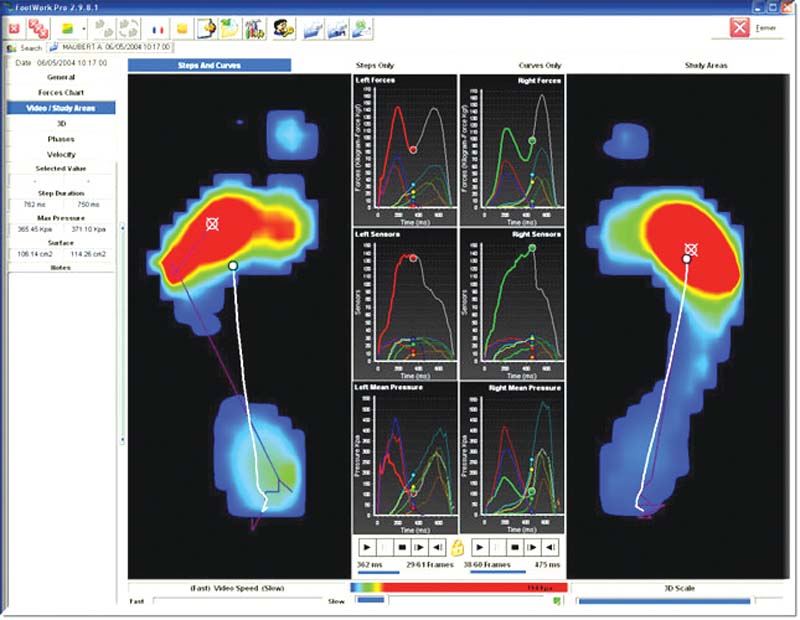Adjust the video speed slider
This screenshot has width=800, height=620.
239,601
